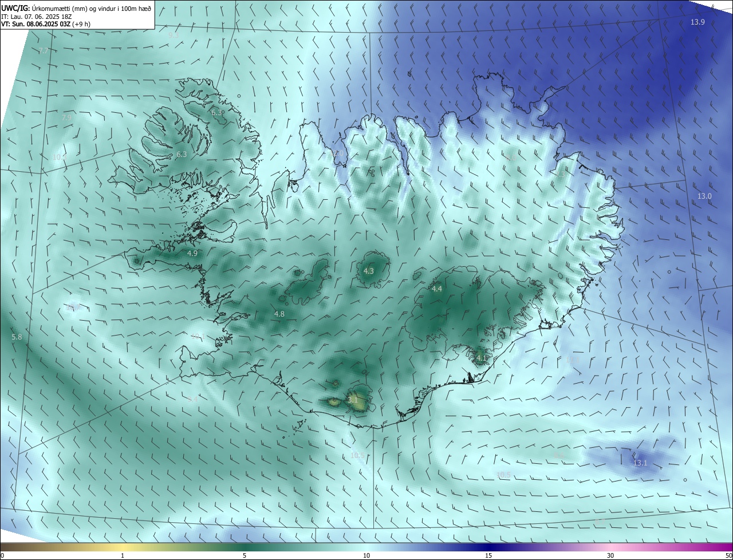Click the 'VT: Sun. 08.06.2025 03Z (+9 h)' line
Image resolution: width=733 pixels, height=560 pixels.
point(46,24)
